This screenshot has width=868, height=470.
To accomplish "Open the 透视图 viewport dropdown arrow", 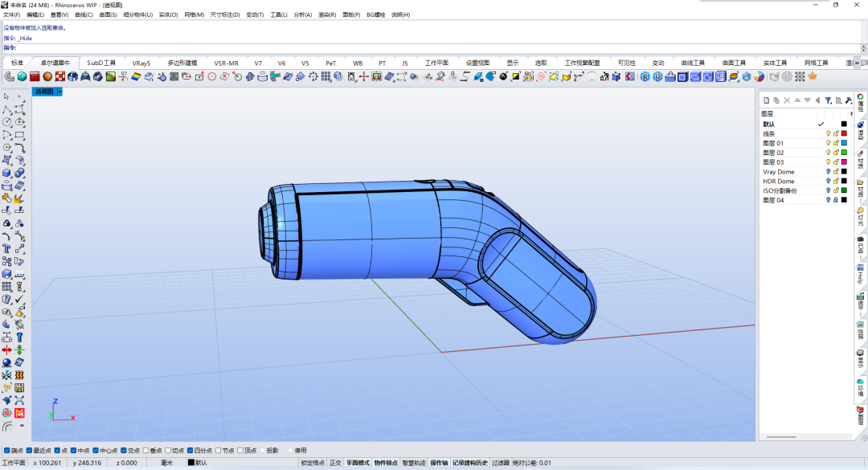I will [59, 92].
